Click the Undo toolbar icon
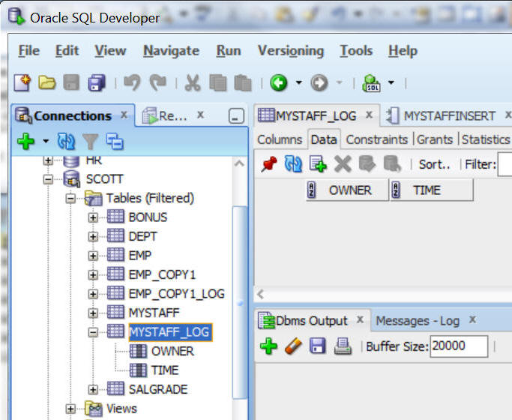Image resolution: width=512 pixels, height=420 pixels. coord(132,82)
